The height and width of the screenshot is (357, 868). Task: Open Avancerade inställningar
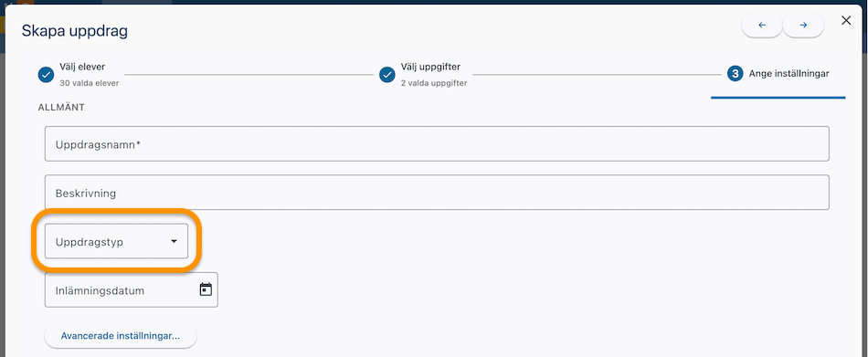coord(121,336)
